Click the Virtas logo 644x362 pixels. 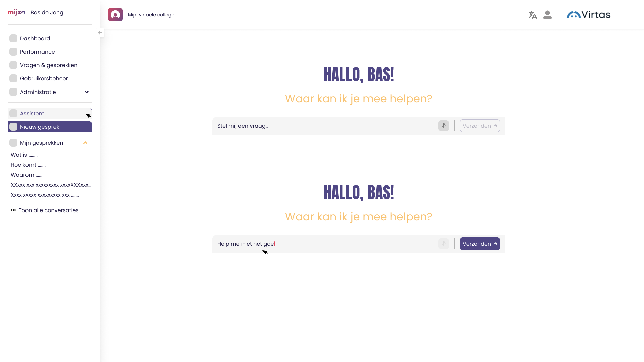click(x=588, y=15)
